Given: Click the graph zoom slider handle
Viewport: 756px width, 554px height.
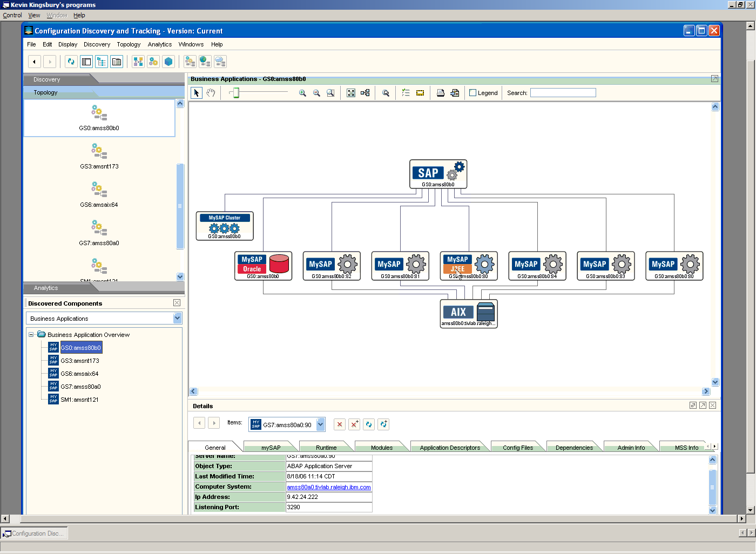Looking at the screenshot, I should click(x=236, y=93).
